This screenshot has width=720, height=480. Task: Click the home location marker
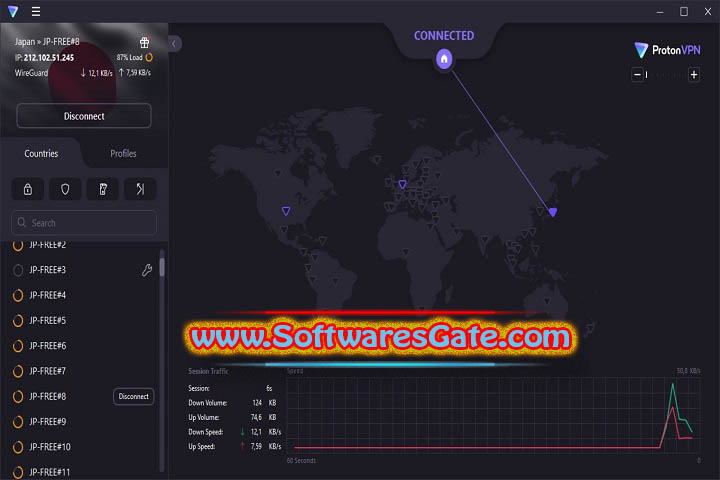pyautogui.click(x=444, y=59)
